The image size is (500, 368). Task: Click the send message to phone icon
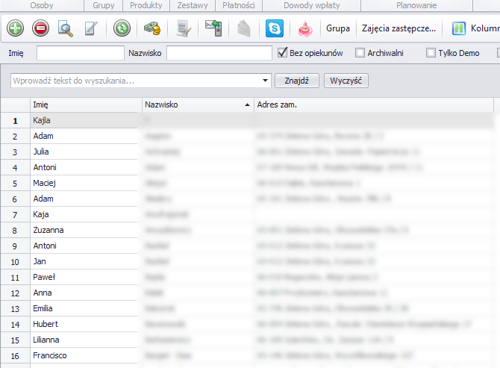point(214,28)
